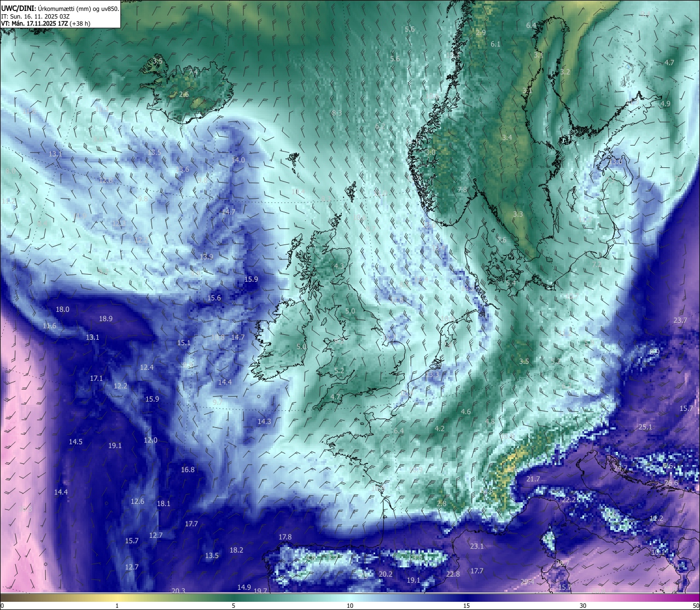This screenshot has height=610, width=700.
Task: Click the map value 2.9 in Norway
Action: pyautogui.click(x=481, y=32)
